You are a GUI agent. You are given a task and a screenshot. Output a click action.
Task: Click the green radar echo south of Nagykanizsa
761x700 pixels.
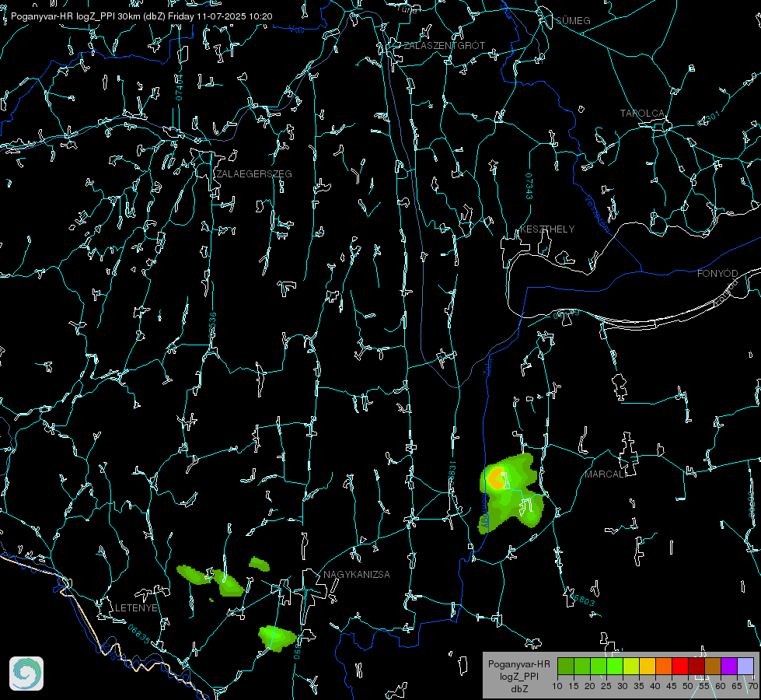[277, 638]
